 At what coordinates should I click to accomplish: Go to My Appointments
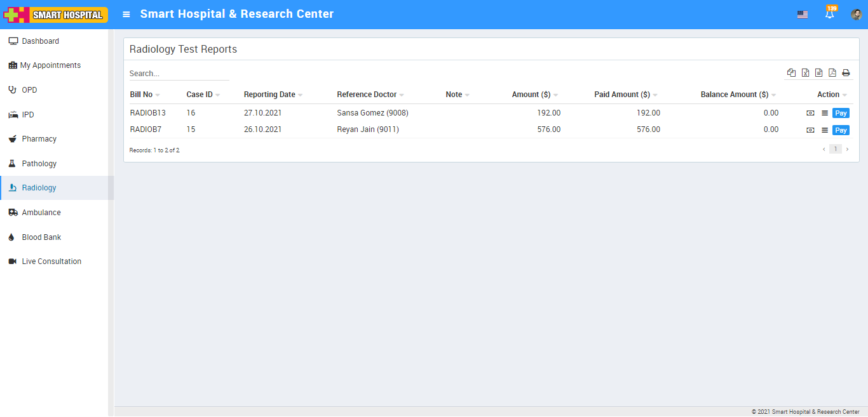[50, 65]
